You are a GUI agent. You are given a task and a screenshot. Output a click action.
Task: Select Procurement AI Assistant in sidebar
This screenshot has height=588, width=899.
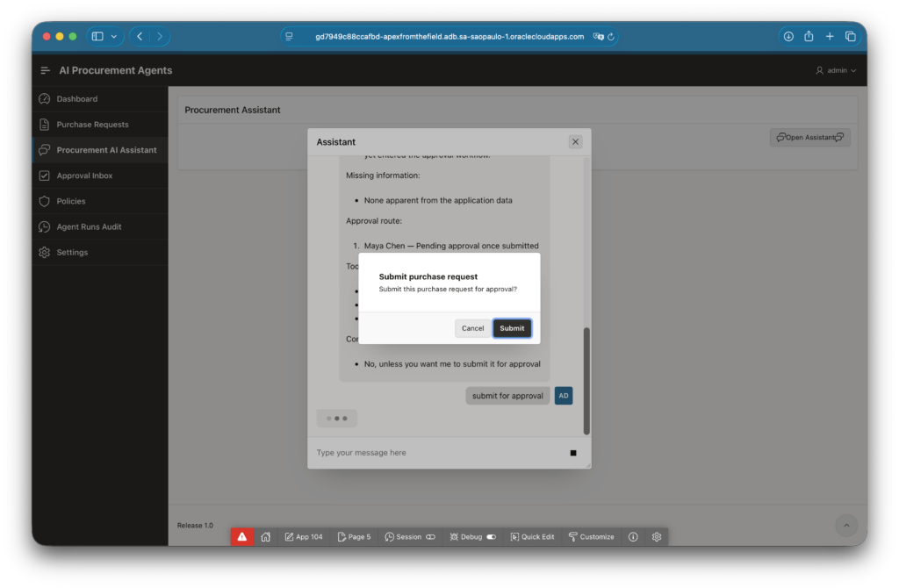coord(100,149)
